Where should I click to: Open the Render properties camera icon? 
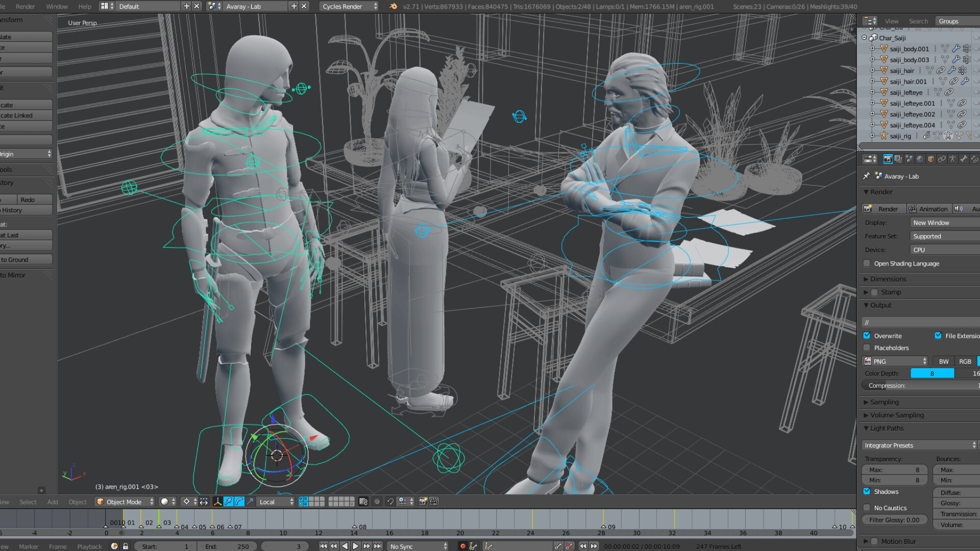(x=888, y=159)
